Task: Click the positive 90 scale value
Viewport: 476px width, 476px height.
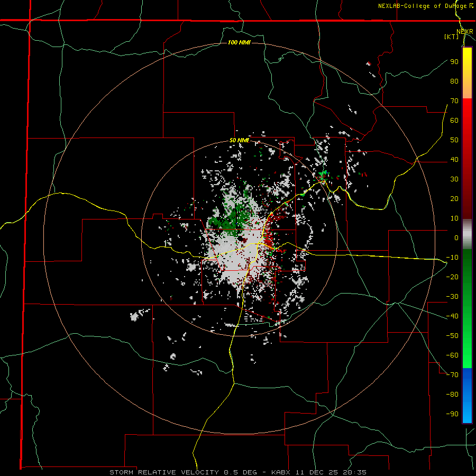Action: 454,62
